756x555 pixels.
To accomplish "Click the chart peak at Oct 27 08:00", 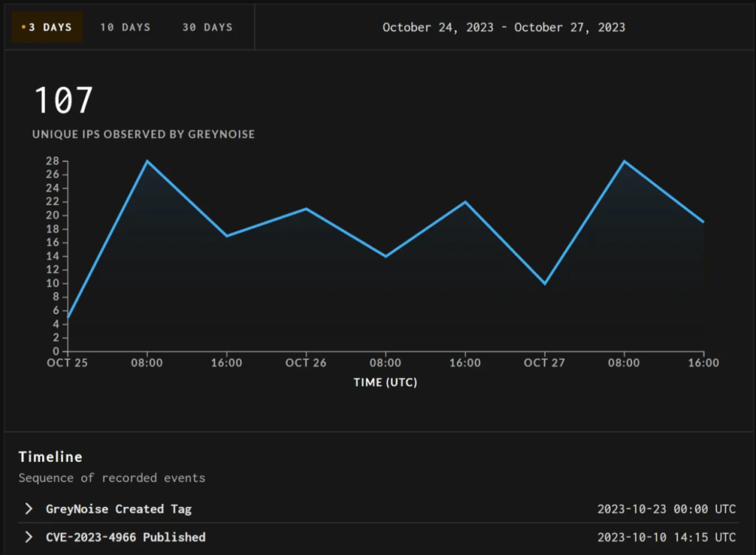I will point(625,161).
